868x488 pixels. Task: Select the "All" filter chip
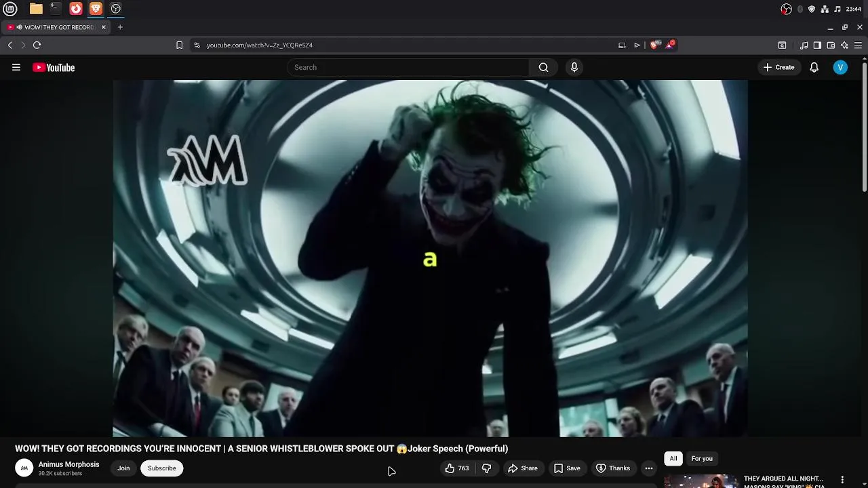click(673, 459)
